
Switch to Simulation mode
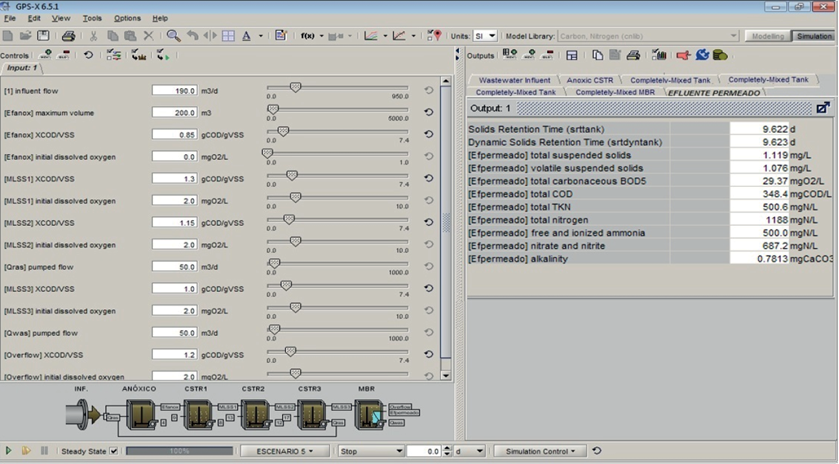[814, 35]
